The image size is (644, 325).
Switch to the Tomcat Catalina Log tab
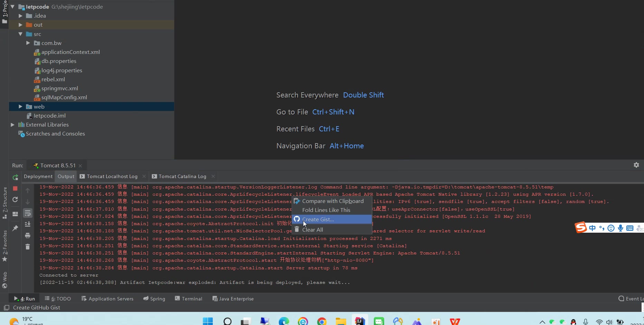[x=182, y=176]
